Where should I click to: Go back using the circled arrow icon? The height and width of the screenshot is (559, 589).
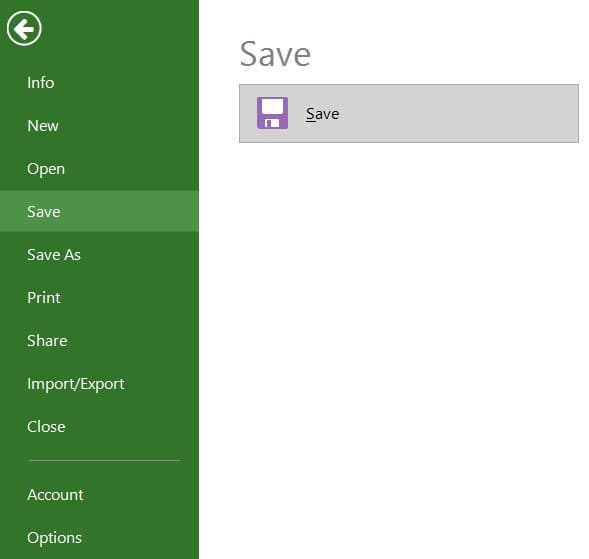tap(24, 29)
